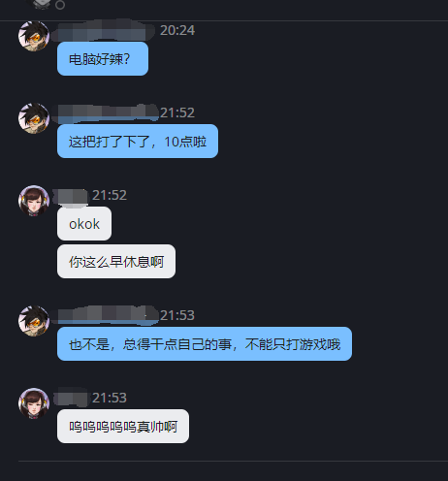Click the 21:52 timestamp above '这把打了下了'
The image size is (448, 481).
[177, 112]
